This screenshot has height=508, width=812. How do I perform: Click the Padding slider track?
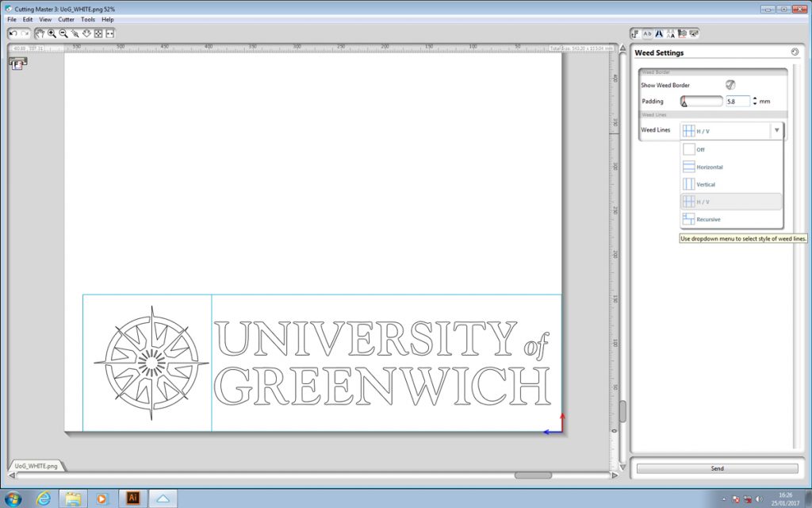(x=702, y=102)
